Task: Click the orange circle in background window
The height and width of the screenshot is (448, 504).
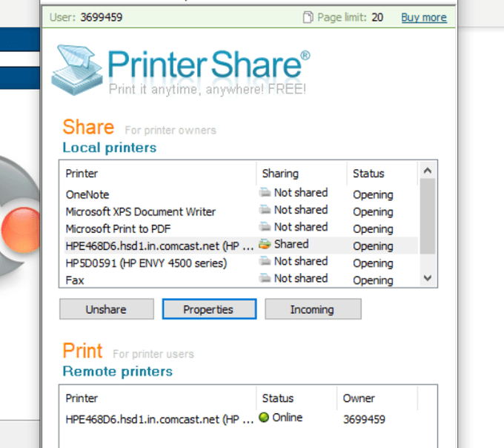Action: (x=21, y=230)
